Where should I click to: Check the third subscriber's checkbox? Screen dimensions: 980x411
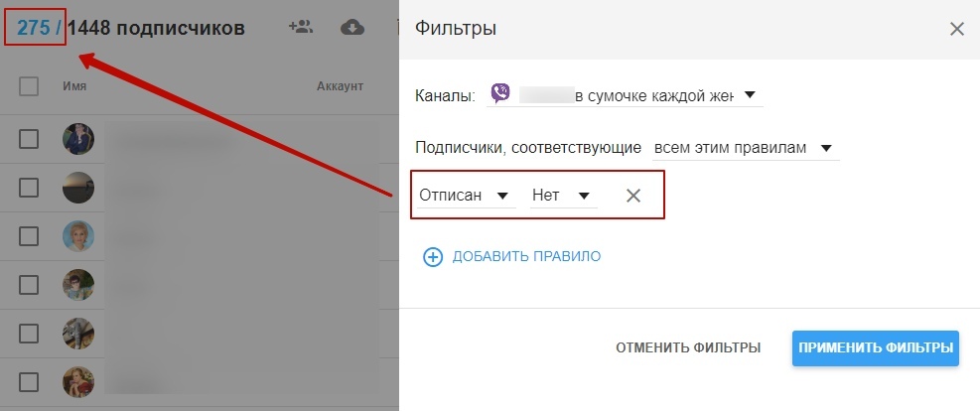(29, 236)
